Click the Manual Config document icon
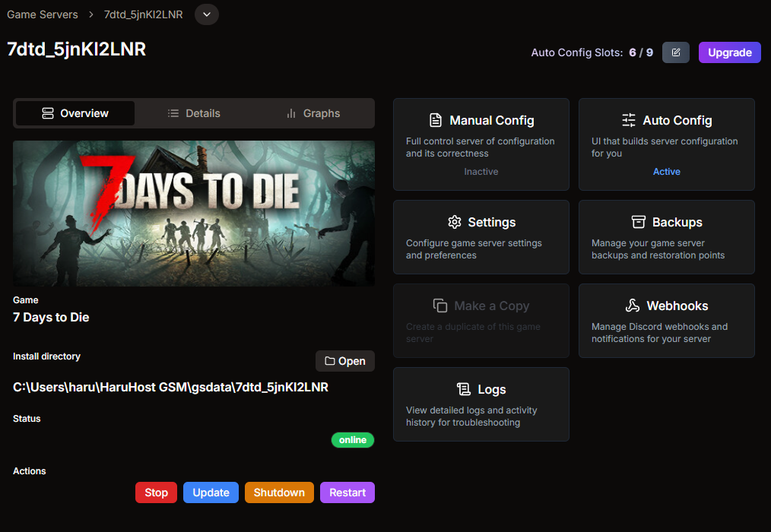 point(436,121)
